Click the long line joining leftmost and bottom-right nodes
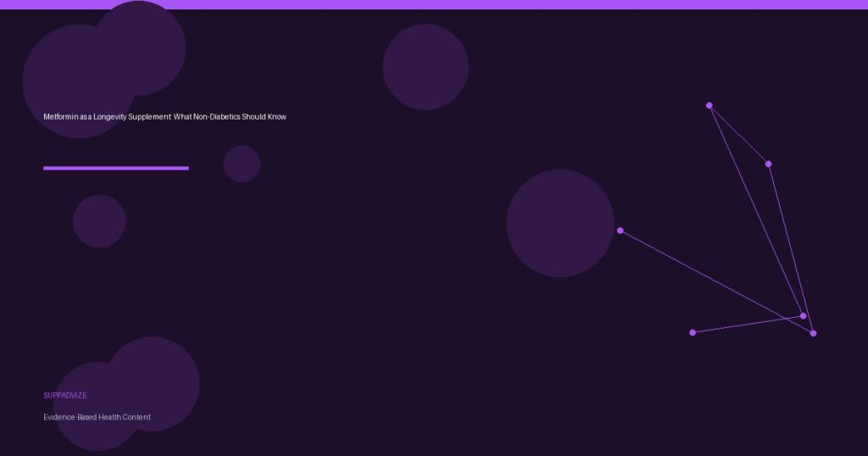Viewport: 868px width, 456px height. [716, 281]
